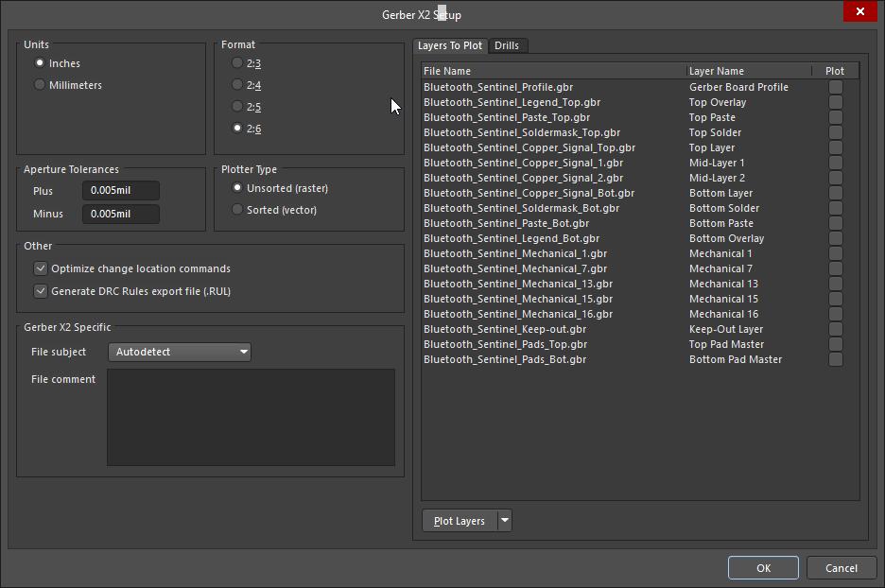Select file Bluetooth_Sentinel_Mechanical_13.gbr
Viewport: 885px width, 588px height.
click(x=518, y=284)
